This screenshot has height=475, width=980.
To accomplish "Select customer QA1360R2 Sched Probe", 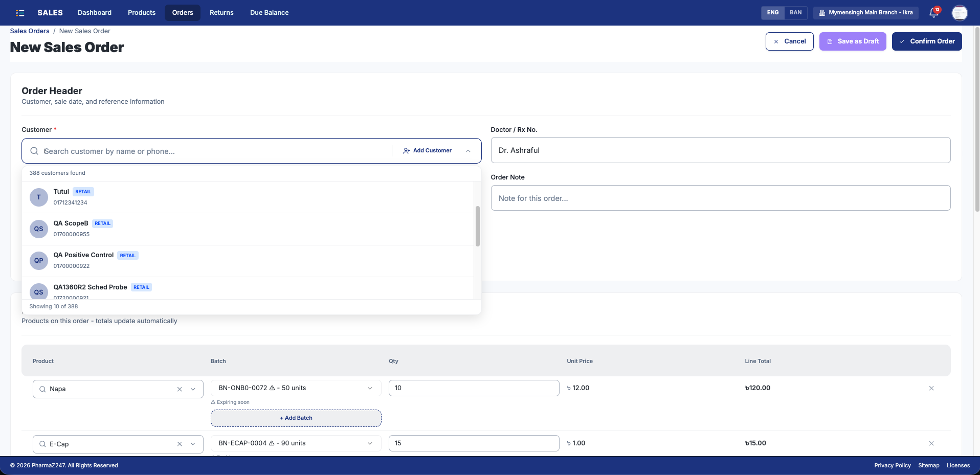I will coord(248,288).
